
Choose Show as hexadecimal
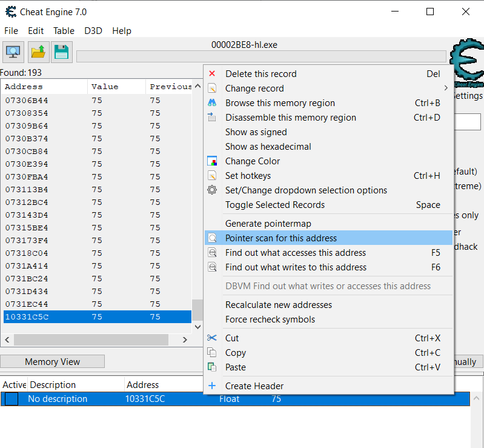(328, 147)
